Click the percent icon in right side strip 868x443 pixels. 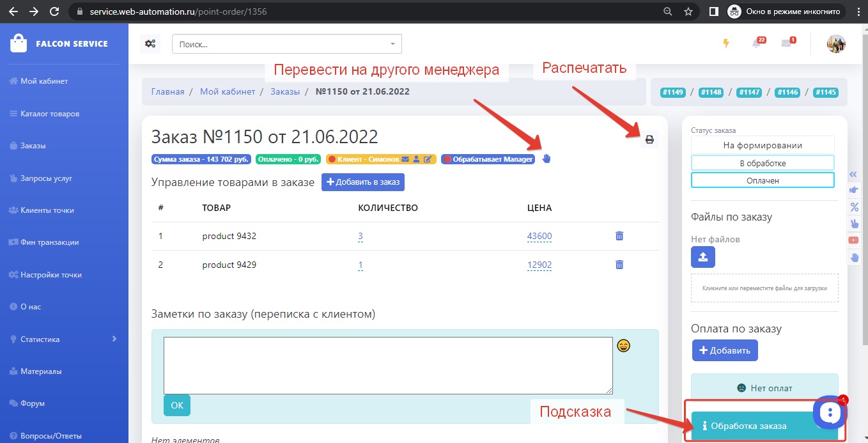point(854,207)
